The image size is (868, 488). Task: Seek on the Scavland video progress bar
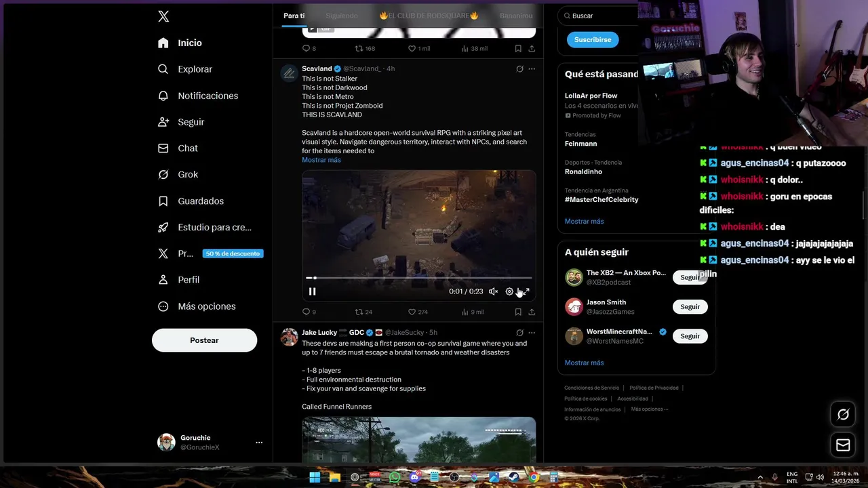[x=419, y=278]
